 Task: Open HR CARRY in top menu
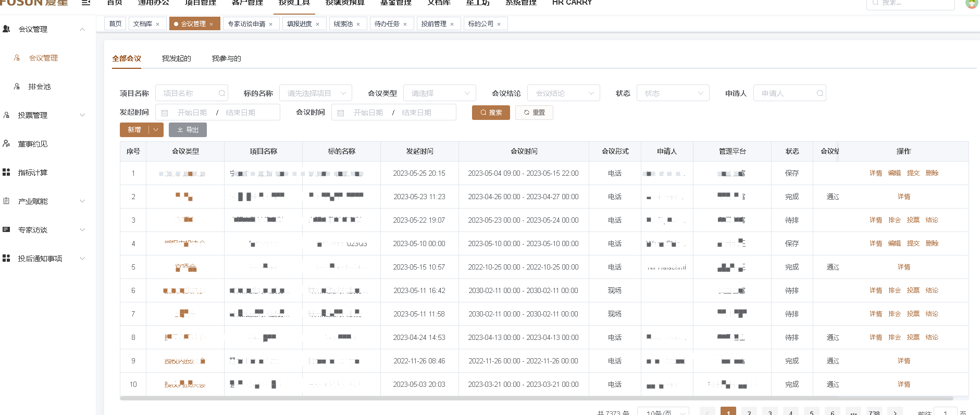(572, 3)
